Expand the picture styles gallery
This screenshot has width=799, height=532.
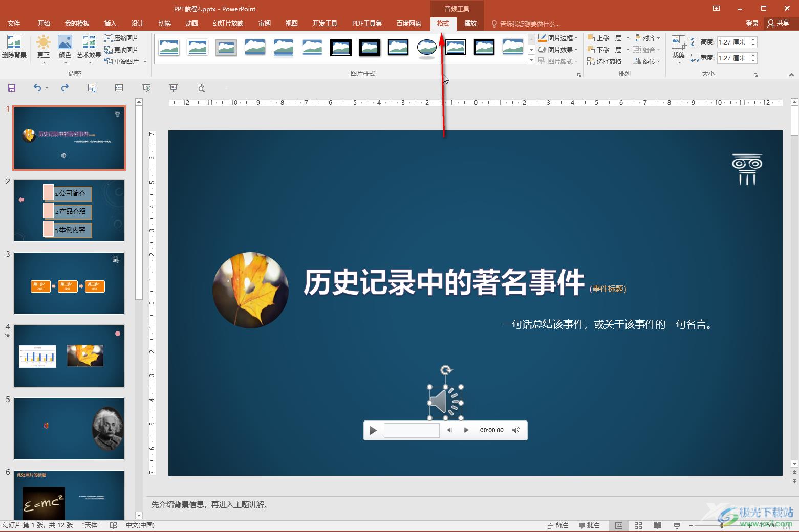[x=531, y=60]
